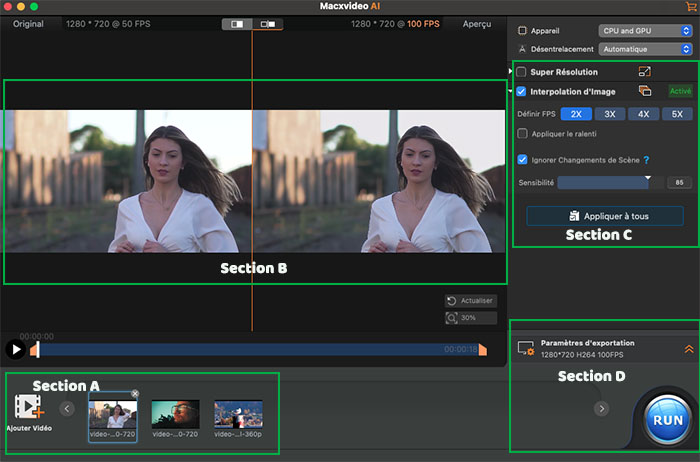Set FPS multiplier to 5X

677,114
